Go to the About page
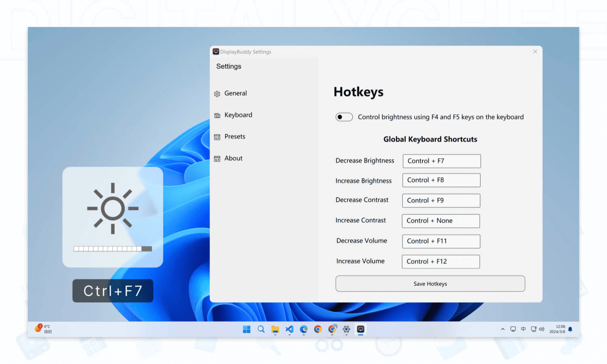Viewport: 607px width, 364px height. click(233, 158)
